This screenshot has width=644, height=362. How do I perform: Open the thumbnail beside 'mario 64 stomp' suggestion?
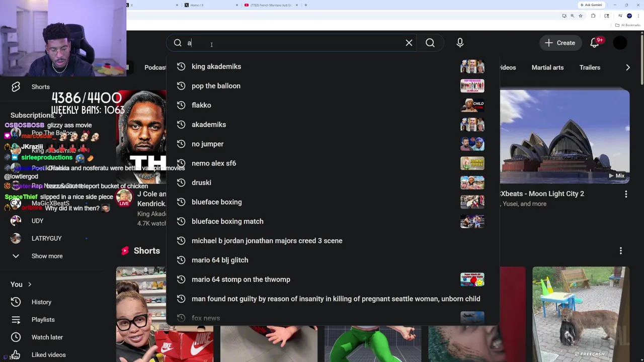point(472,280)
